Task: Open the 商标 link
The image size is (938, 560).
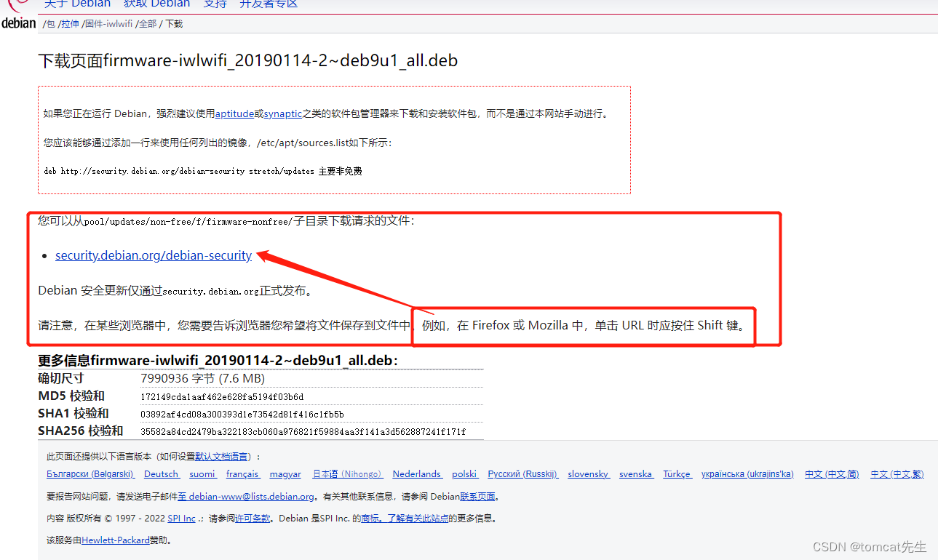Action: pos(370,519)
